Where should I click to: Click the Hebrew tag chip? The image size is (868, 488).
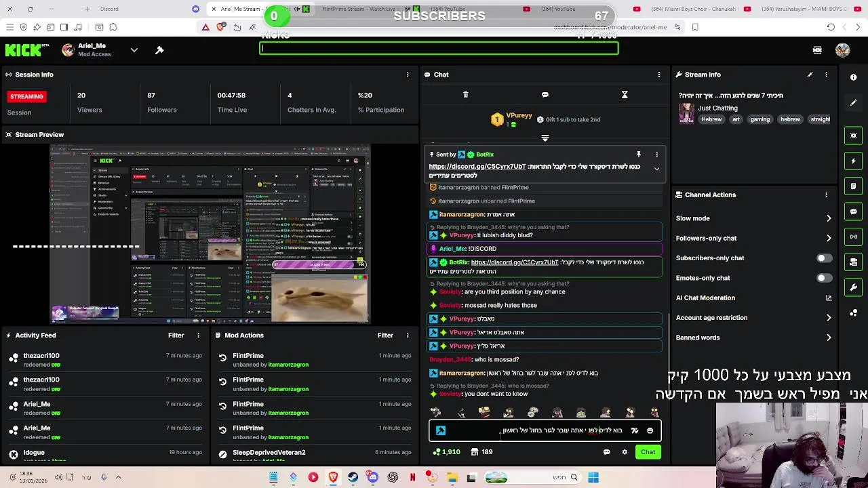tap(711, 119)
